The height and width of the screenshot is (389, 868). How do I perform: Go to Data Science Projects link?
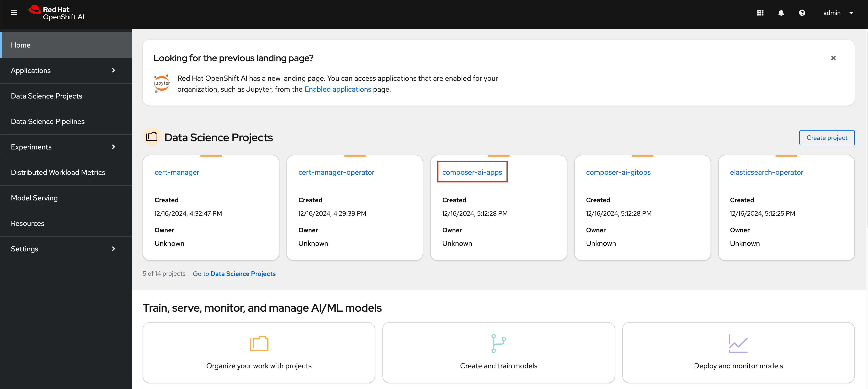(x=234, y=273)
